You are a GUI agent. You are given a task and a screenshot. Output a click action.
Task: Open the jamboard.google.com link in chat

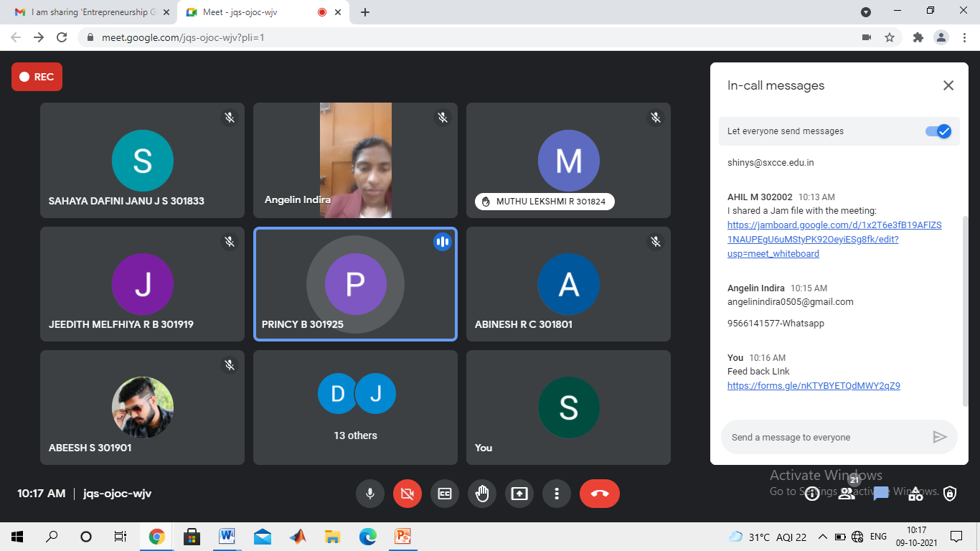(x=834, y=239)
